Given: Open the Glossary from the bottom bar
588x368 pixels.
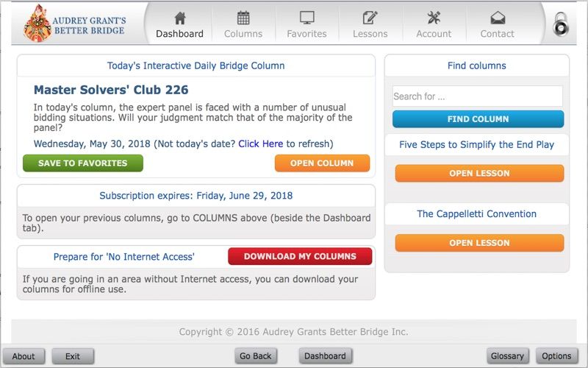Looking at the screenshot, I should pos(507,356).
